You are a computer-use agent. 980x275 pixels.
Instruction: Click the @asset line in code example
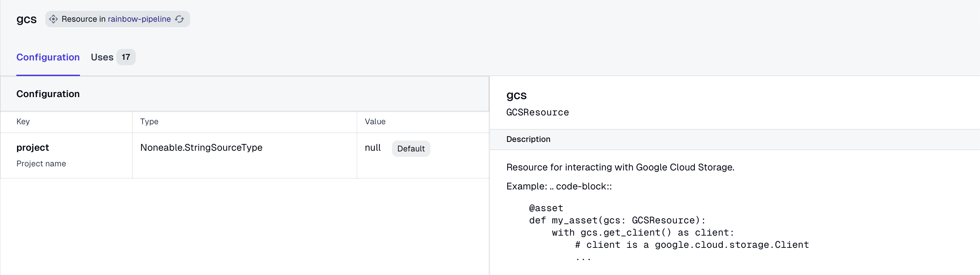coord(546,208)
